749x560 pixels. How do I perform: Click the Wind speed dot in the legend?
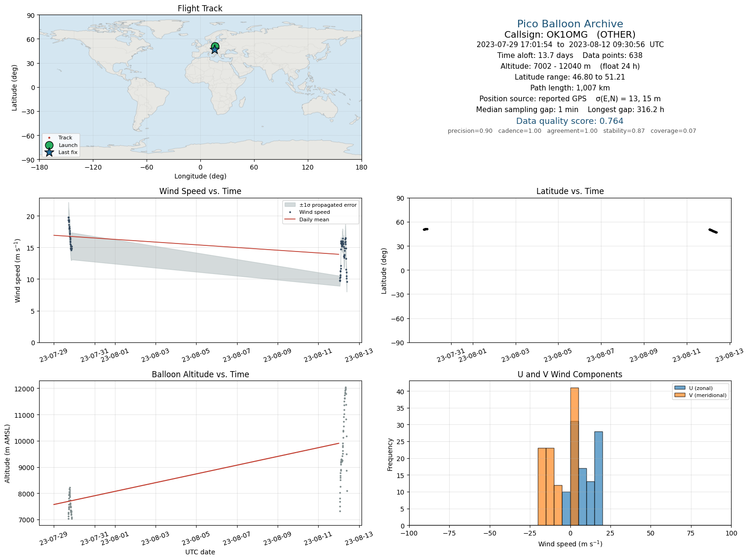point(290,212)
